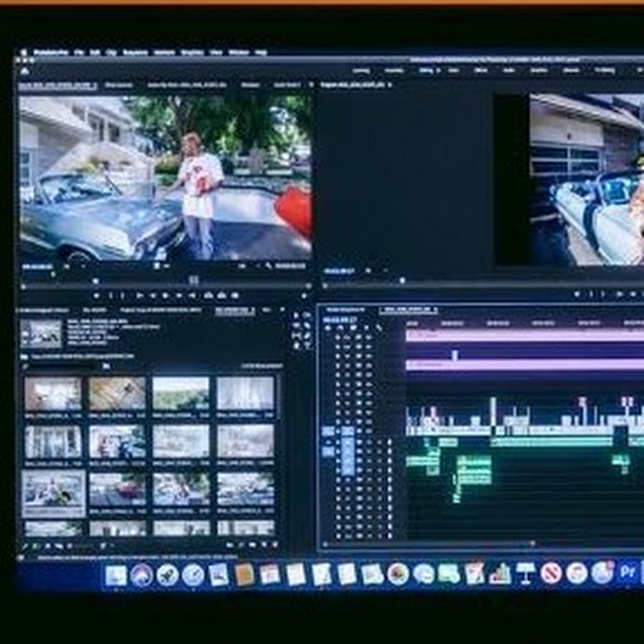
Task: Open the Sequence menu
Action: click(135, 52)
